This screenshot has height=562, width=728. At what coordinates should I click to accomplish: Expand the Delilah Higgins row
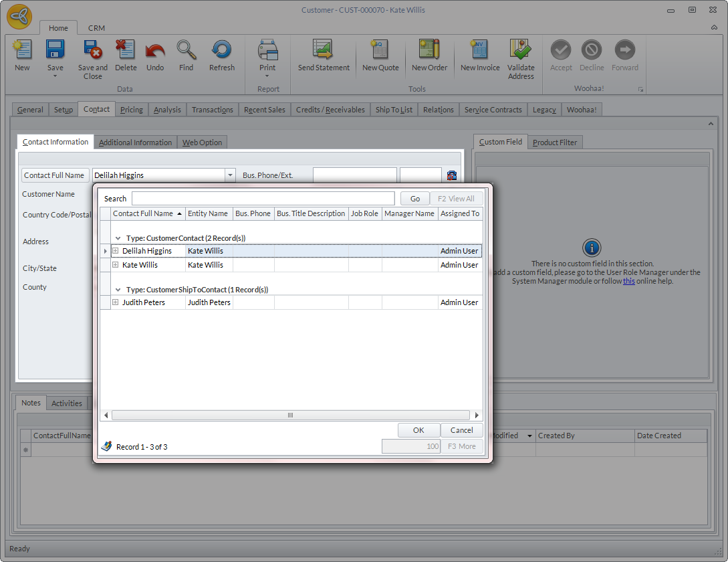click(116, 251)
